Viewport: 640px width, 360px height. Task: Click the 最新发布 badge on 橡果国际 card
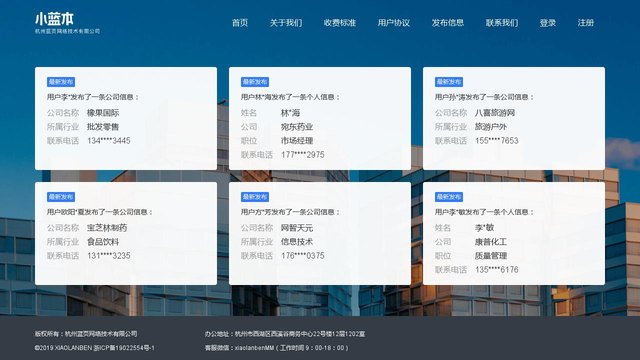point(61,82)
